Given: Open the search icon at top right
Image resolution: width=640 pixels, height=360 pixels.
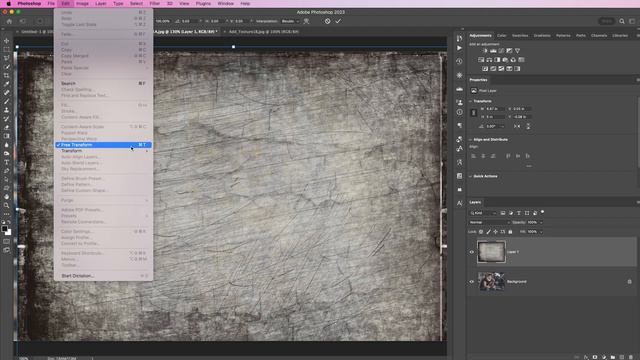Looking at the screenshot, I should (x=622, y=21).
